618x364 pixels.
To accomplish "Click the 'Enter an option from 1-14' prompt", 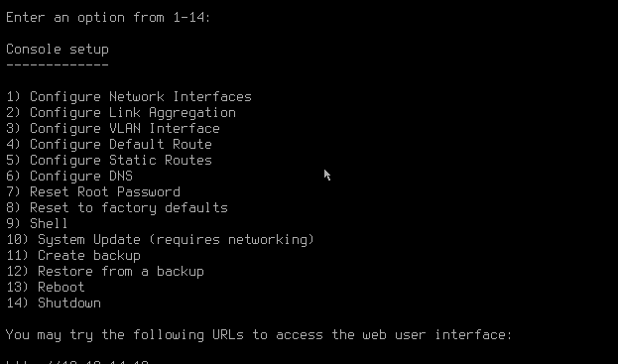I will pyautogui.click(x=108, y=18).
